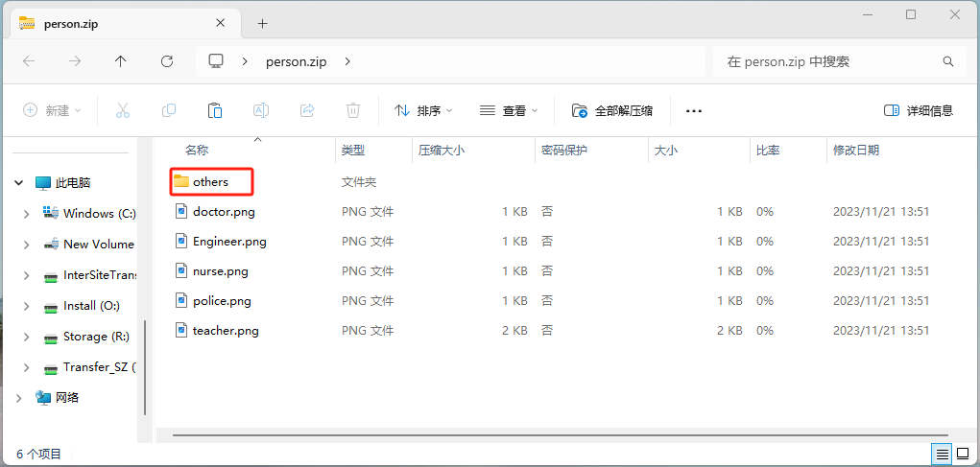Screen dimensions: 980x467
Task: Open the others folder
Action: 210,181
